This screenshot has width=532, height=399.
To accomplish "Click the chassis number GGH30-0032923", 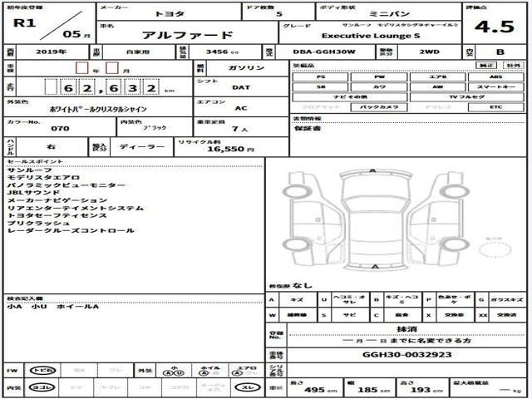I will tap(406, 355).
